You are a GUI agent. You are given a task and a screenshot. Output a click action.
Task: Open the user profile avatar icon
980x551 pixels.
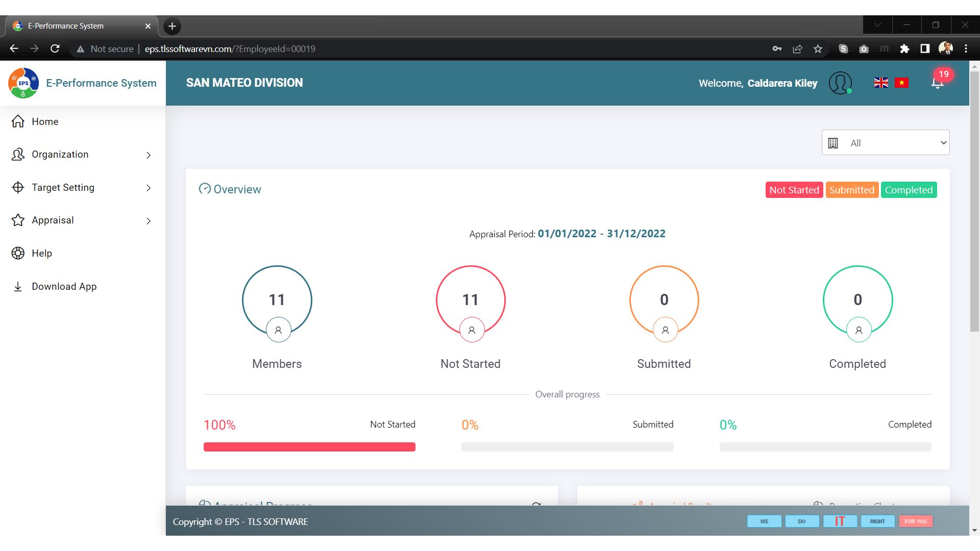[x=840, y=83]
